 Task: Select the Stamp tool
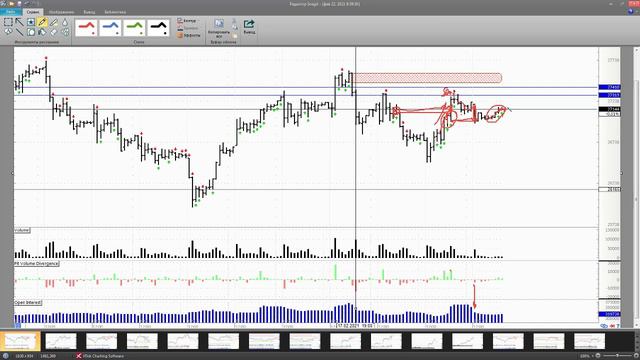31,22
